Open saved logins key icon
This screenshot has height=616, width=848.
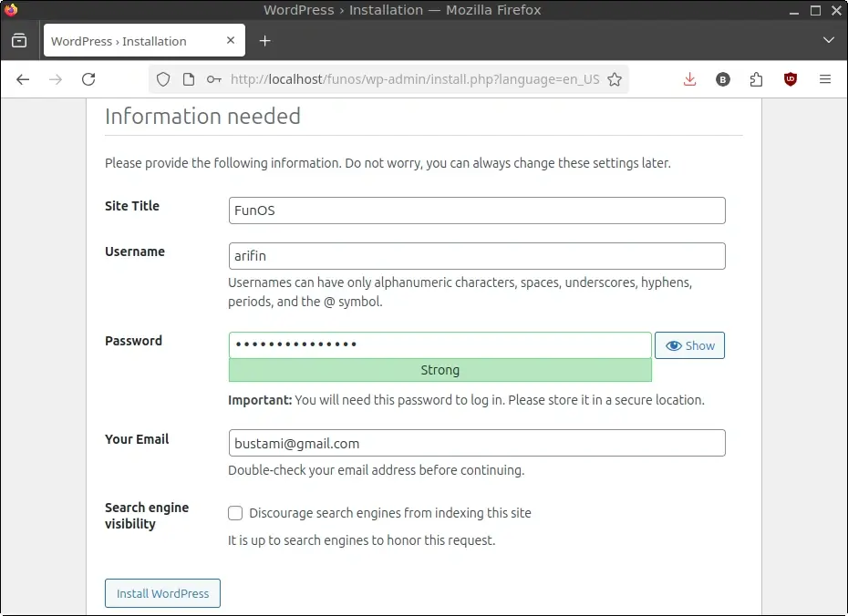(214, 79)
